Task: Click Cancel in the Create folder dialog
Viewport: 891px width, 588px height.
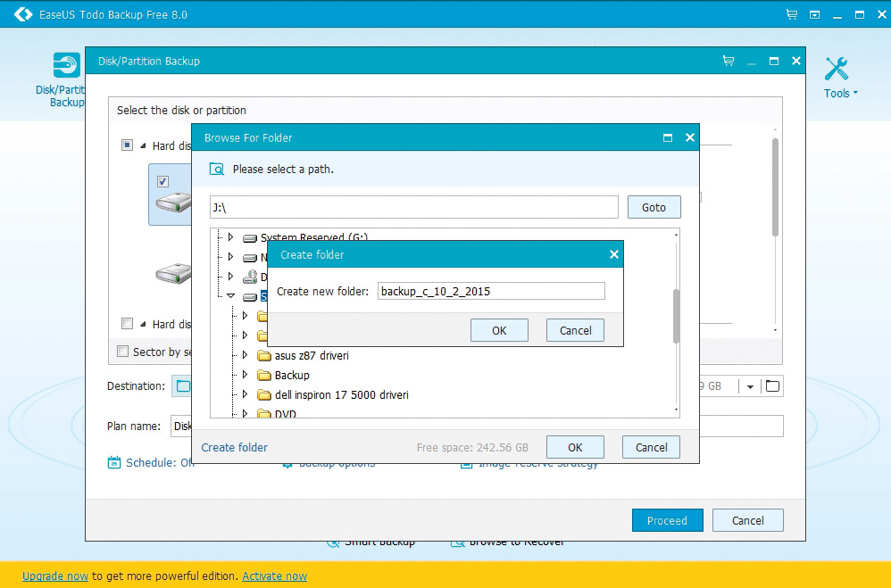Action: pyautogui.click(x=575, y=331)
